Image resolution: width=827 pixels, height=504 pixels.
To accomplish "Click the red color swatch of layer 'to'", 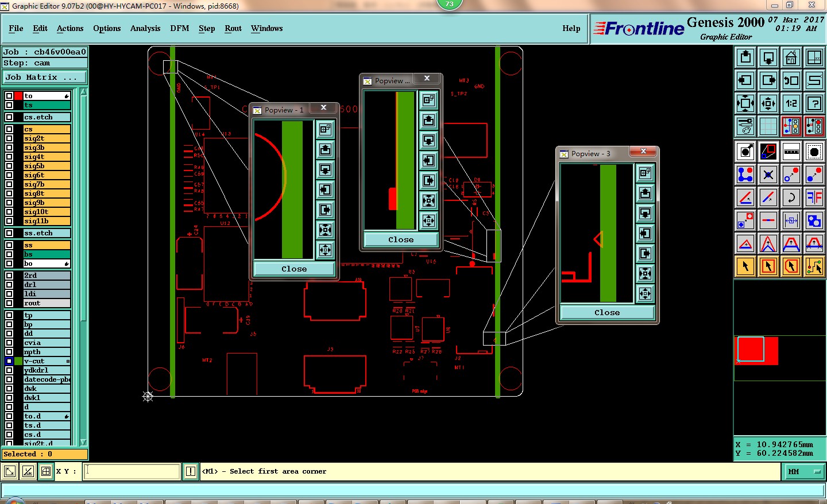I will 18,96.
